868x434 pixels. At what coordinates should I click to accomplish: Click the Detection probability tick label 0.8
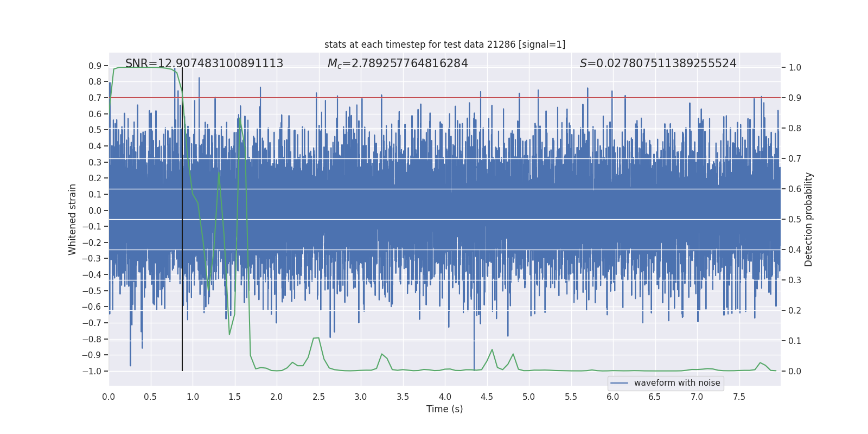[x=795, y=129]
